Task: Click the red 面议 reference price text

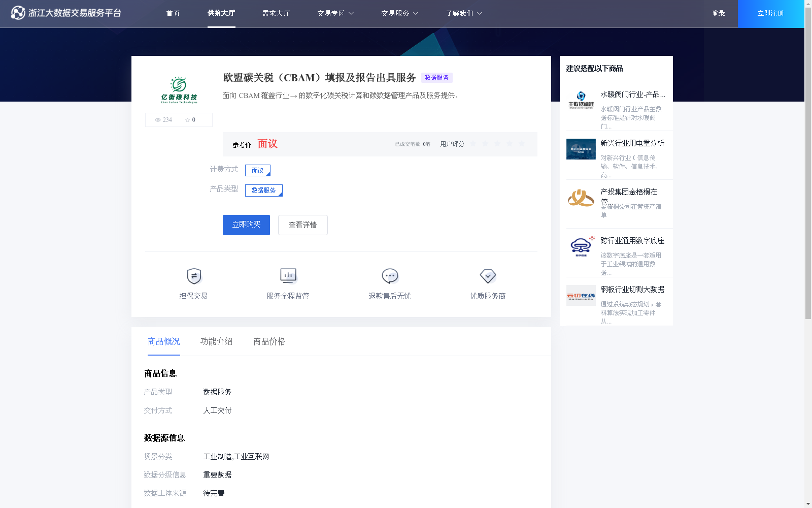Action: (x=267, y=144)
